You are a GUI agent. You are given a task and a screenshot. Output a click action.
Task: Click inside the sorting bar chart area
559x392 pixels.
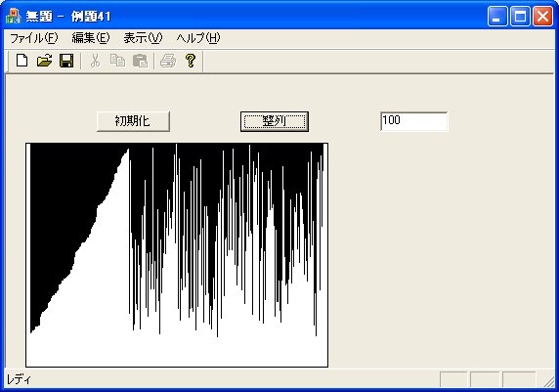pos(177,255)
